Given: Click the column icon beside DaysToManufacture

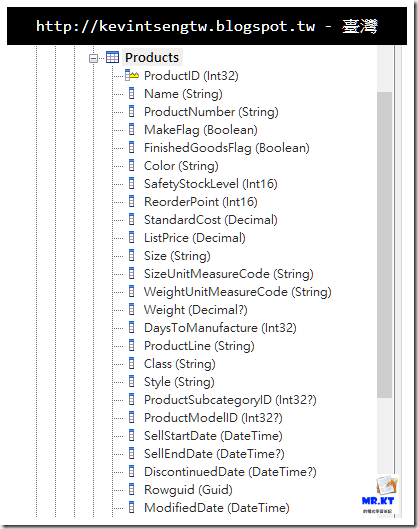Looking at the screenshot, I should coord(132,327).
